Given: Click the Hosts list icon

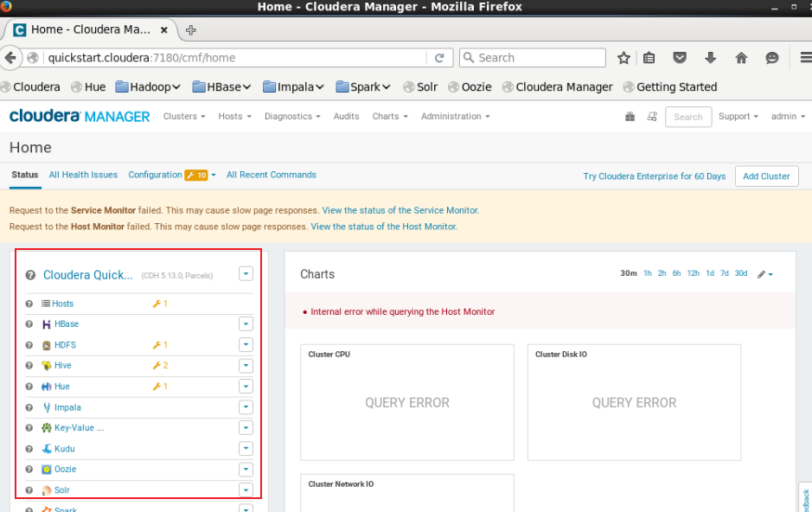Looking at the screenshot, I should (x=46, y=304).
